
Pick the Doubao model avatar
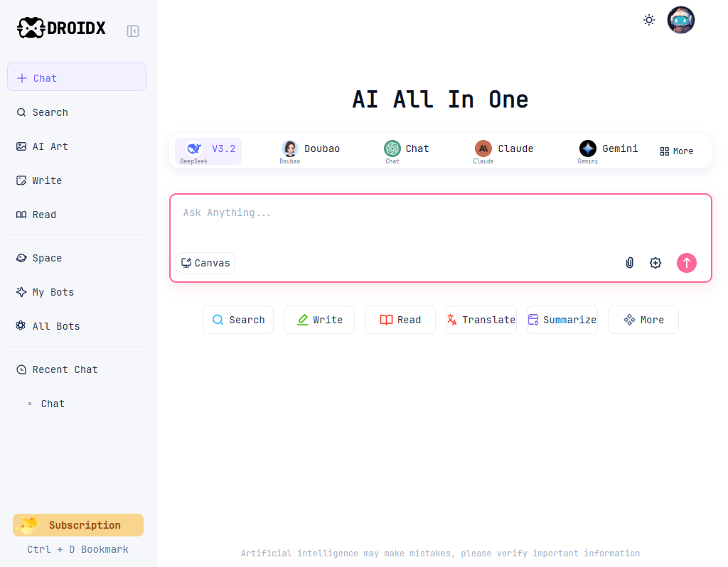290,148
